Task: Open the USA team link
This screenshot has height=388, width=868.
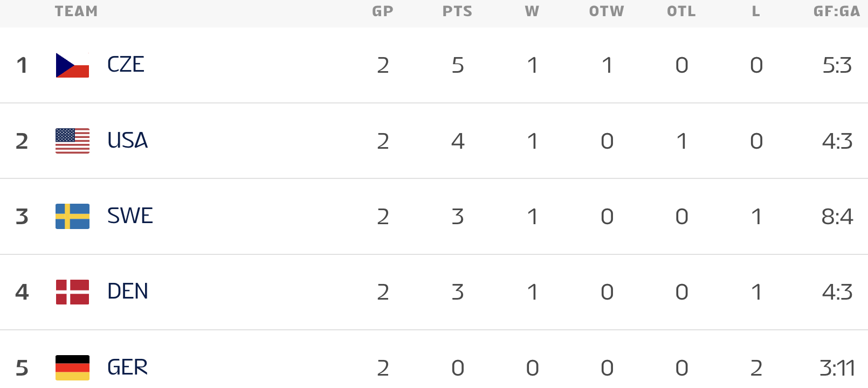Action: 127,141
